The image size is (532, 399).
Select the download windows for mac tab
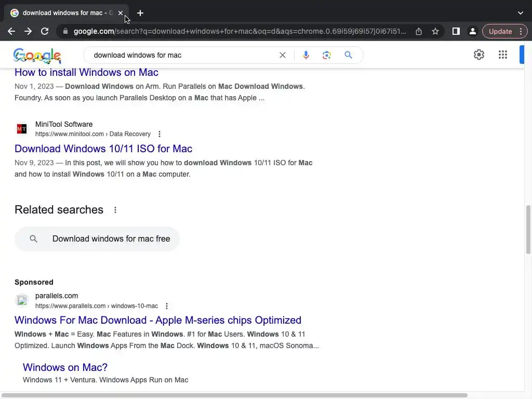[66, 13]
